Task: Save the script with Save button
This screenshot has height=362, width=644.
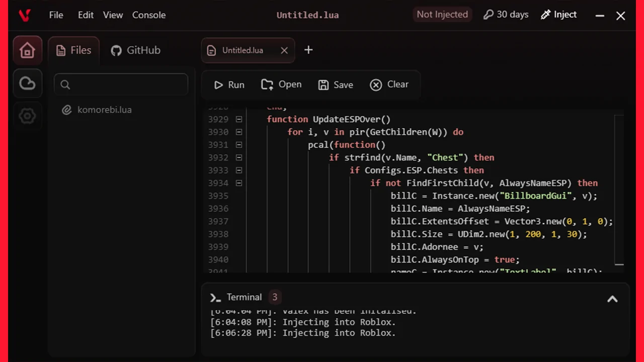Action: click(336, 85)
